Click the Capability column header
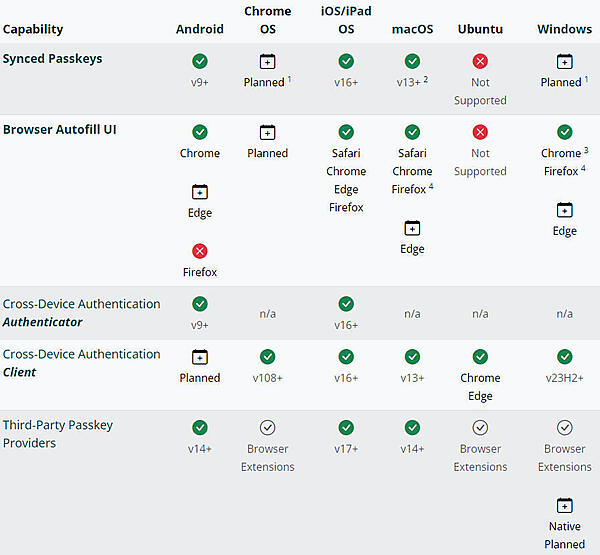The image size is (600, 555). click(x=33, y=29)
